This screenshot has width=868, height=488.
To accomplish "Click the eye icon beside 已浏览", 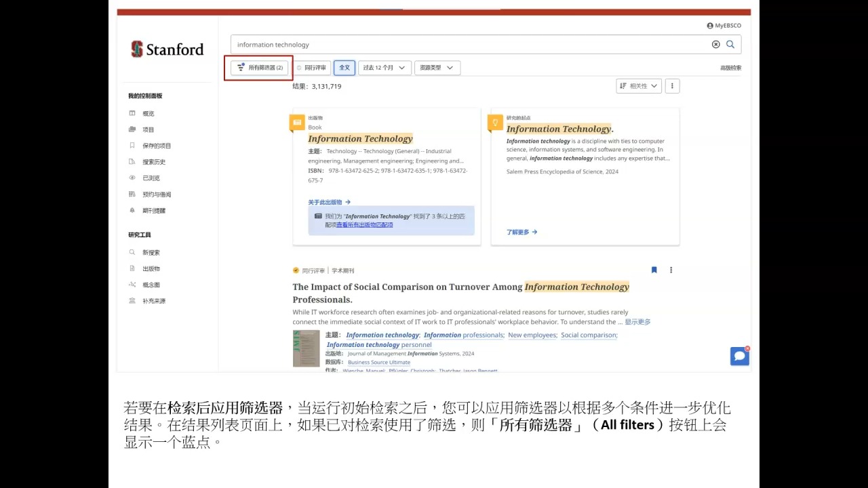I will (132, 178).
